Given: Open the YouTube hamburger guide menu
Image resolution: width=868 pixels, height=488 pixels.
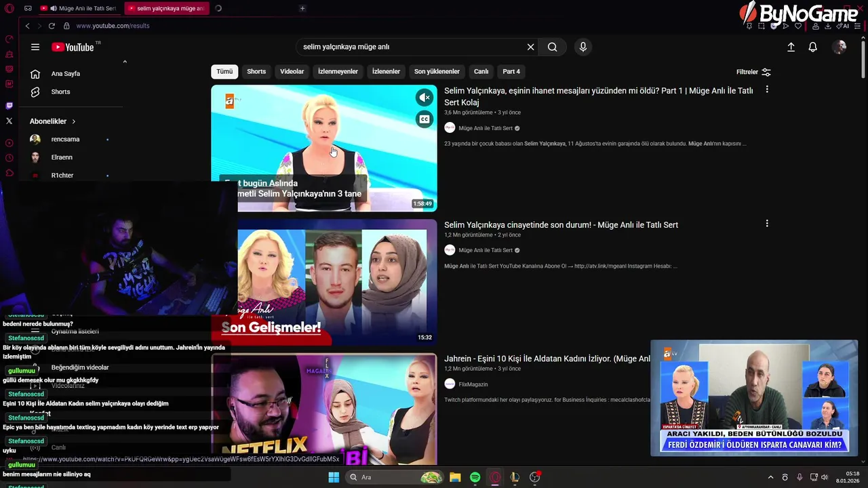Looking at the screenshot, I should click(35, 47).
